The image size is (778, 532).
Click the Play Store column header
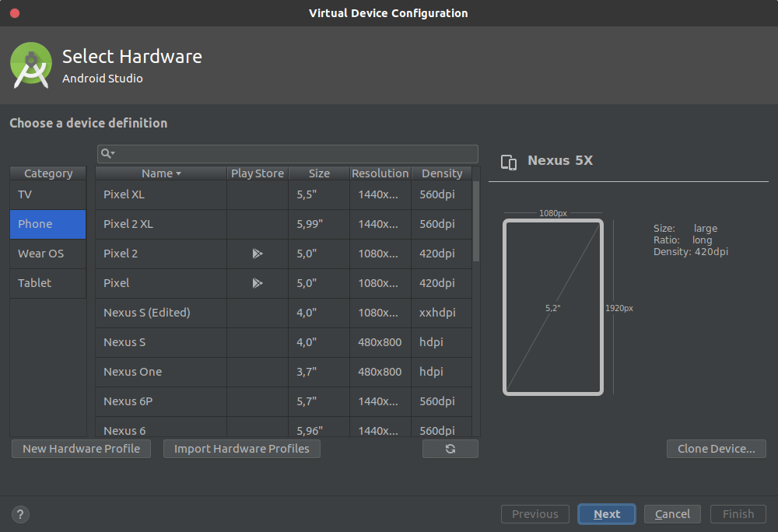click(x=258, y=173)
